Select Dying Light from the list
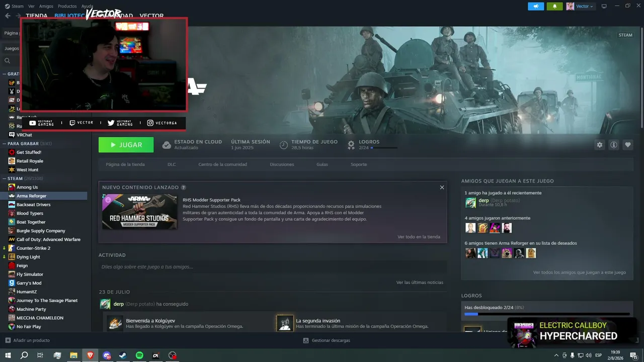This screenshot has width=644, height=362. pyautogui.click(x=28, y=257)
